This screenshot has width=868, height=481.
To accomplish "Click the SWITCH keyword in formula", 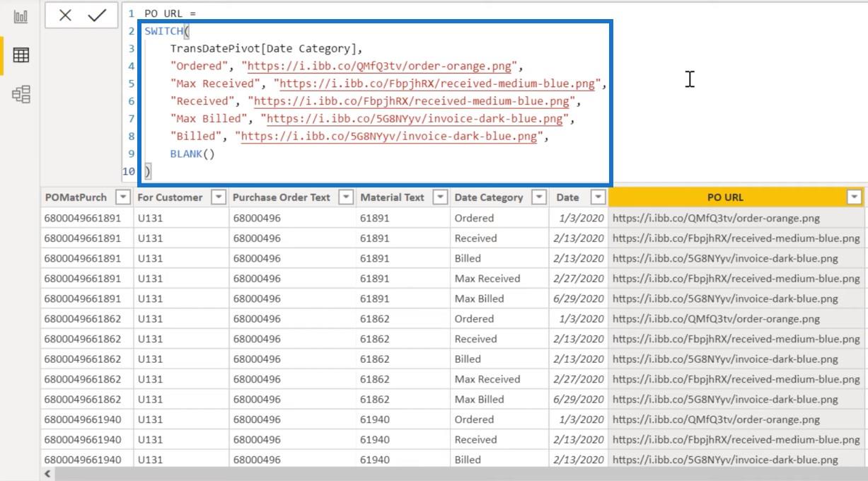I will pos(163,31).
